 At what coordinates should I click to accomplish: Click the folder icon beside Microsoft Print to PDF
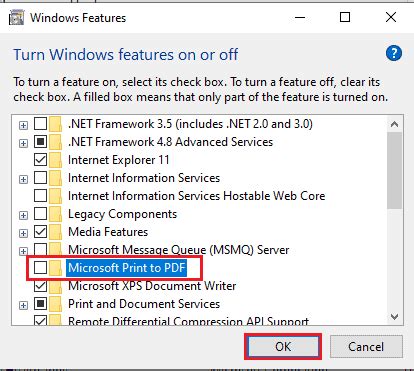[56, 268]
